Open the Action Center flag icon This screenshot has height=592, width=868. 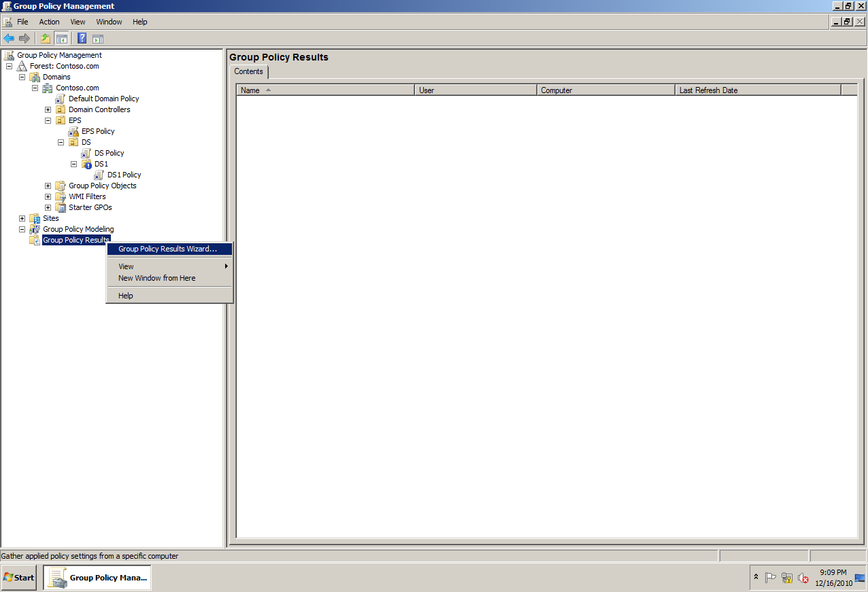coord(771,577)
